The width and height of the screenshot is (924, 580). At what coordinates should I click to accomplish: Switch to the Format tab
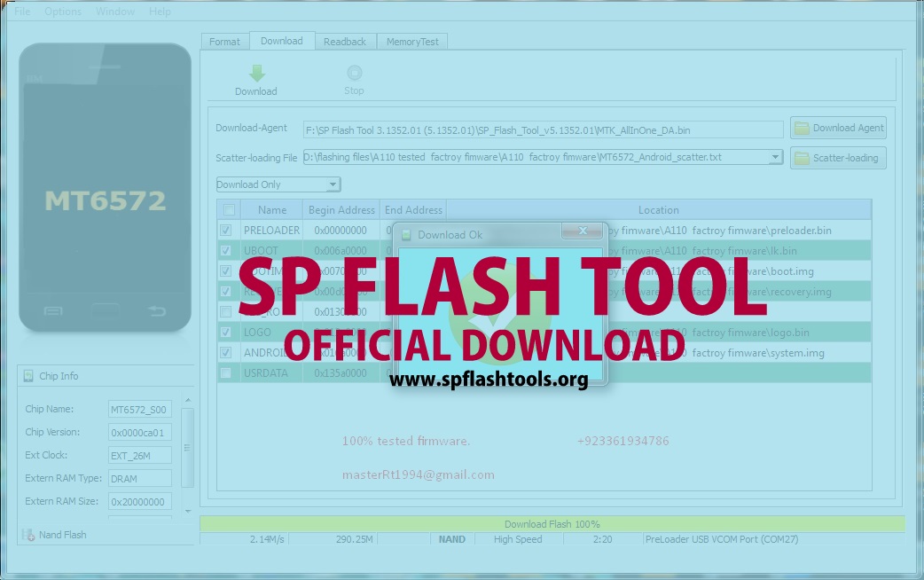point(224,42)
